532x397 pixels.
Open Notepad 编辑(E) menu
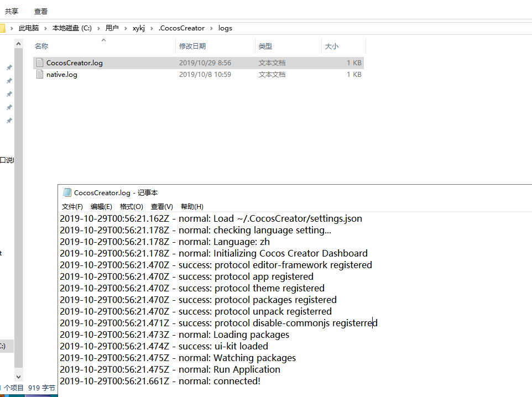click(x=101, y=207)
